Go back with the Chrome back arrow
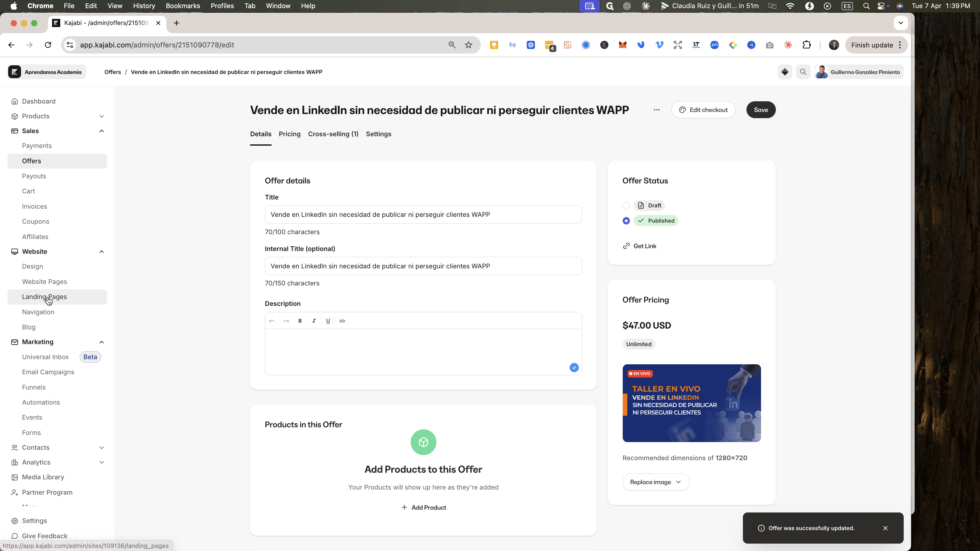Viewport: 980px width, 551px height. (11, 45)
